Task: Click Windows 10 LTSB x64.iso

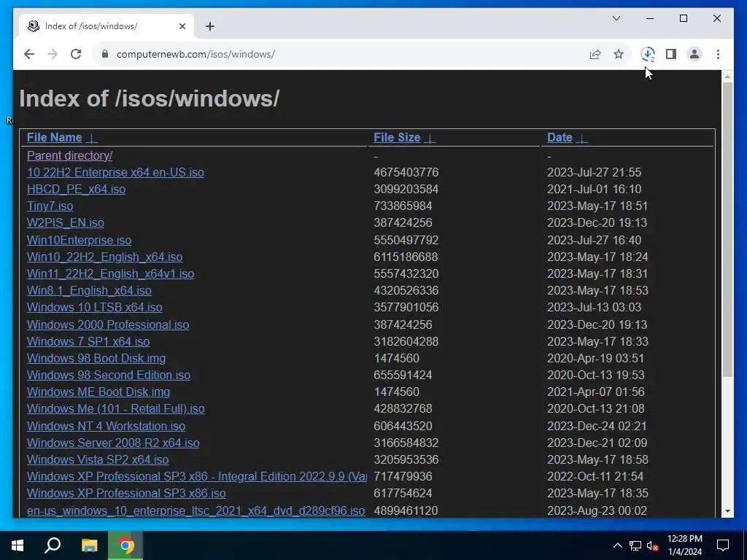Action: tap(94, 307)
